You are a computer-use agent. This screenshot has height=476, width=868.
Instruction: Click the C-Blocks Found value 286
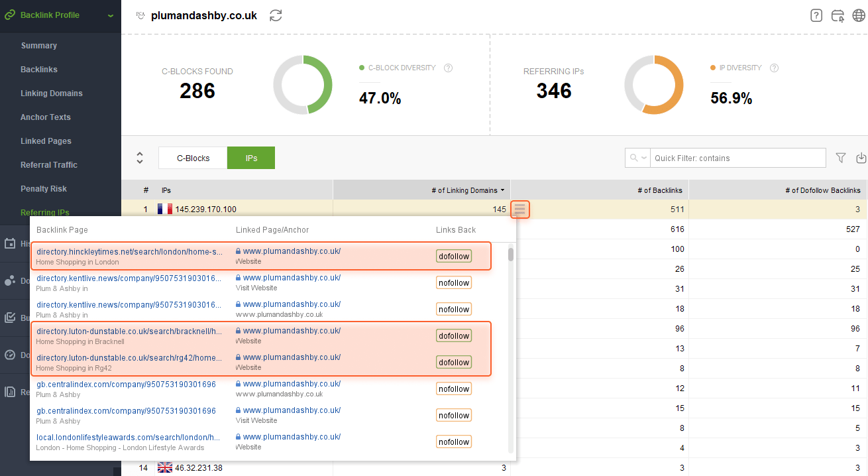tap(197, 91)
